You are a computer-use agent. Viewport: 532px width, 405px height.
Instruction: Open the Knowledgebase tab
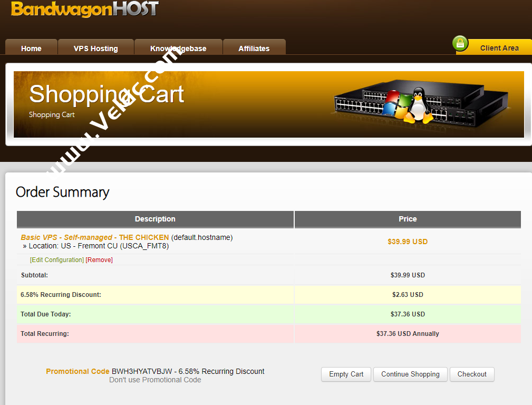(x=178, y=48)
